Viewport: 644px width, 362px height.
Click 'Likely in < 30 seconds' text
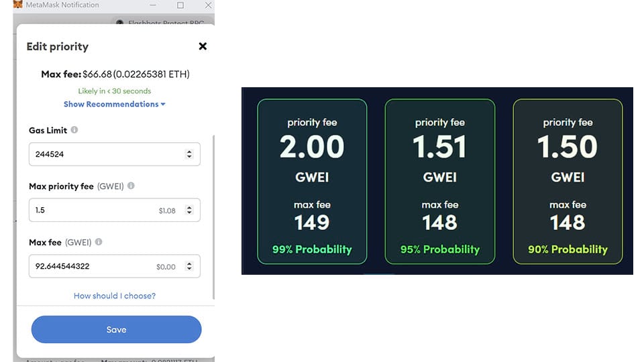[x=115, y=90]
